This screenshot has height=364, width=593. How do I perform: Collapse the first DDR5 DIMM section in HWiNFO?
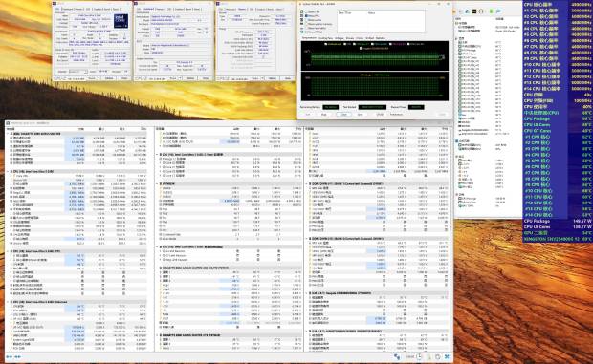pos(307,183)
